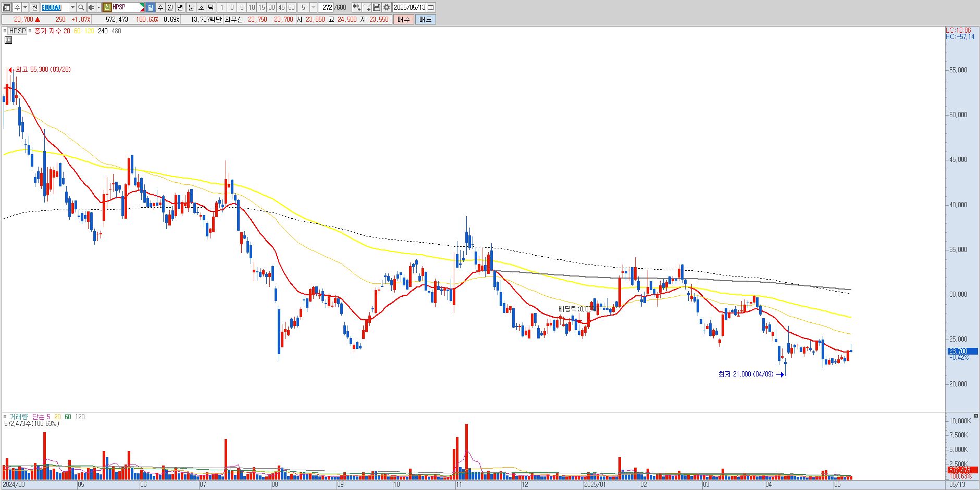Select the 일 daily period toggle
The image size is (980, 490).
tap(151, 7)
